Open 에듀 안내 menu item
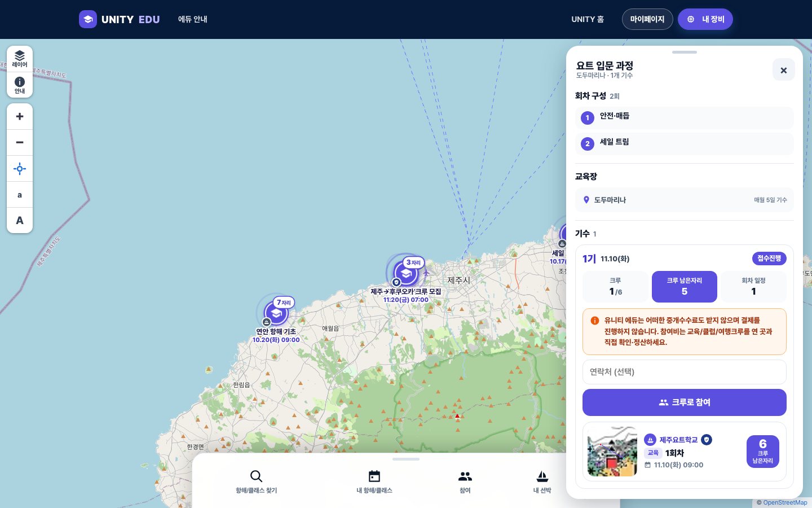This screenshot has height=508, width=812. [x=193, y=19]
